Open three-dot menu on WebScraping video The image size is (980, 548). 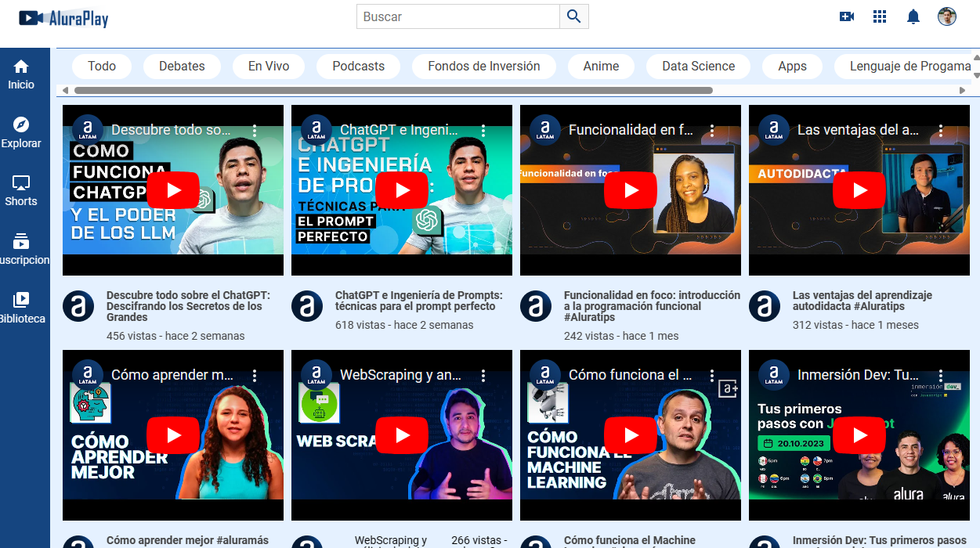483,376
